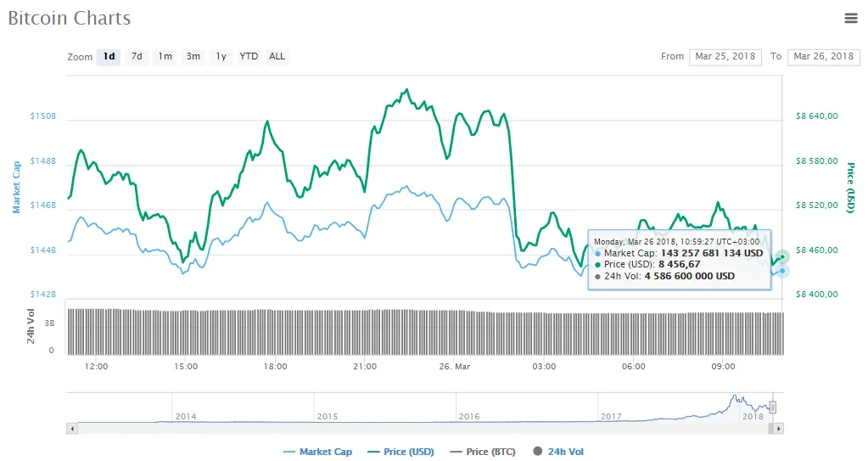This screenshot has height=461, width=868.
Task: Switch zoom to 1m
Action: [165, 57]
